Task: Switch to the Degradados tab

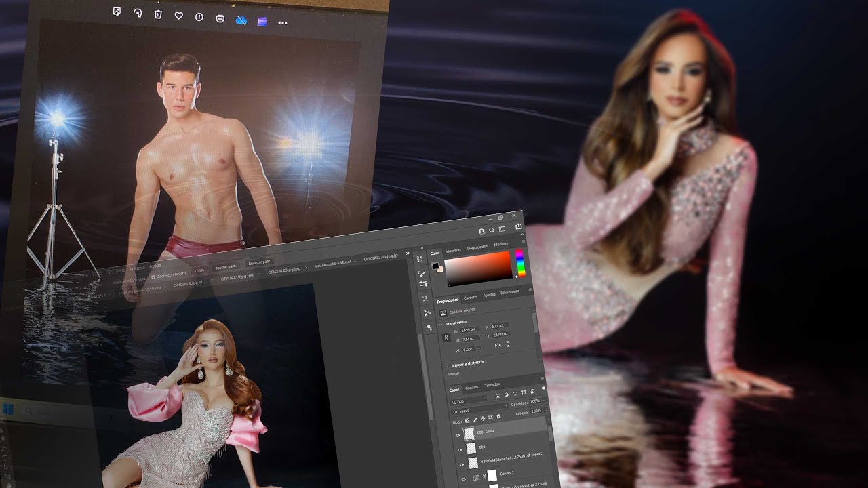Action: [477, 247]
